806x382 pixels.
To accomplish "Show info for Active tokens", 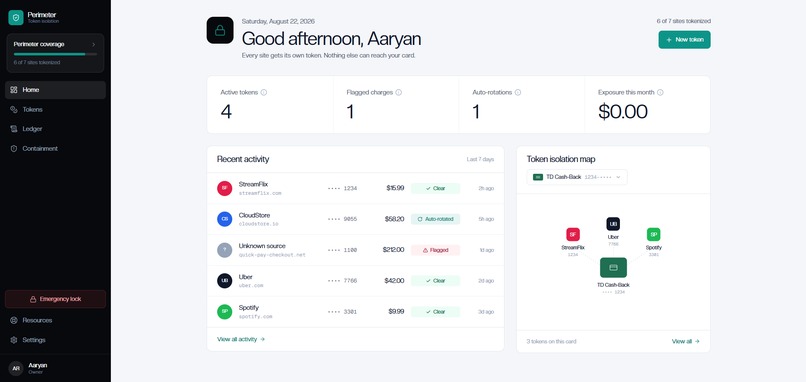I will tap(264, 93).
